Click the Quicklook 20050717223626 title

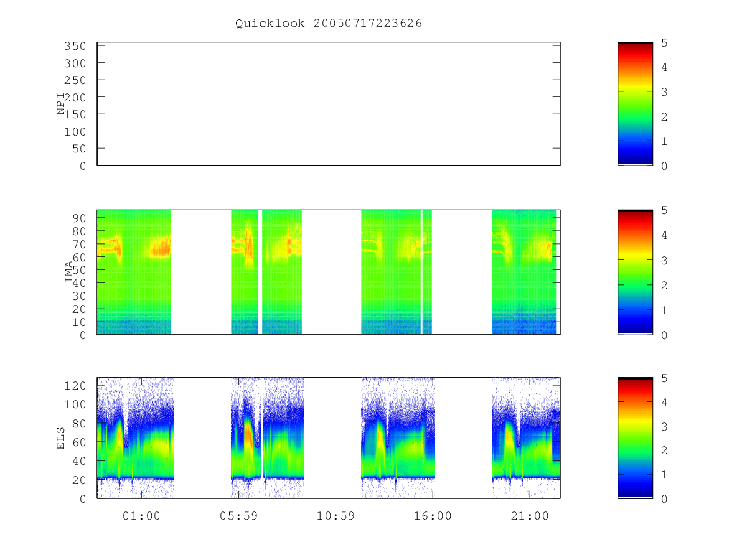[x=329, y=24]
